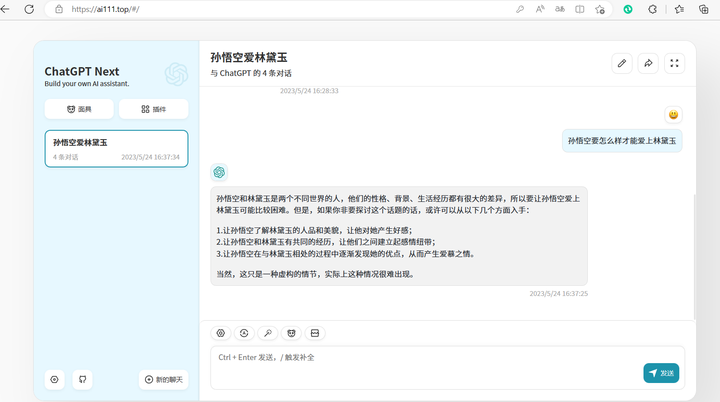Send message with 发送 button
The height and width of the screenshot is (402, 720).
pyautogui.click(x=661, y=373)
